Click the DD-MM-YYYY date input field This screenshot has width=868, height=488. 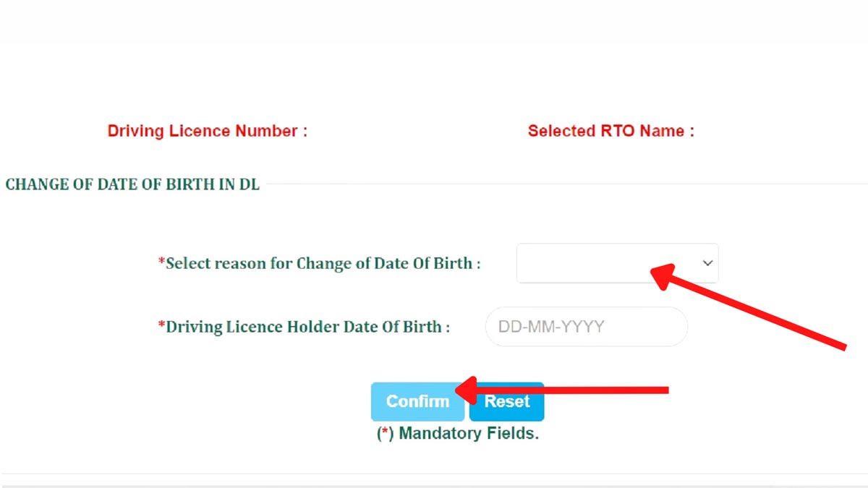tap(586, 327)
